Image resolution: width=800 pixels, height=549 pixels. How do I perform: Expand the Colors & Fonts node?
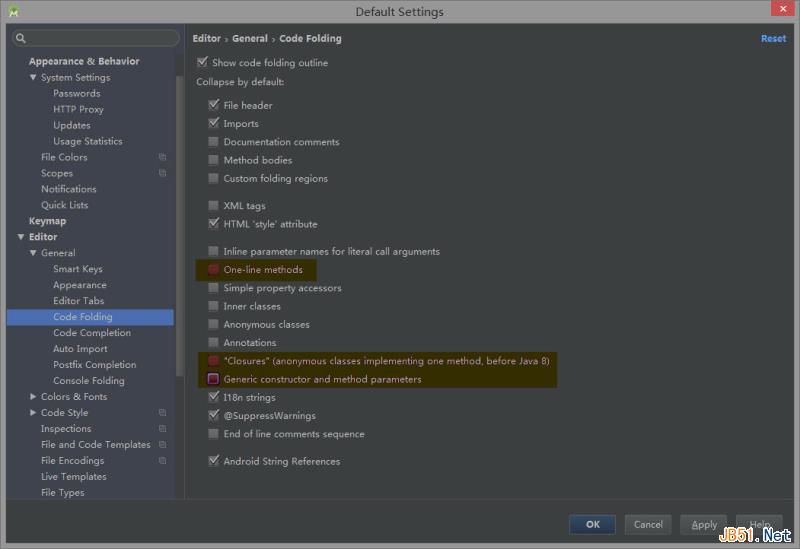point(33,397)
